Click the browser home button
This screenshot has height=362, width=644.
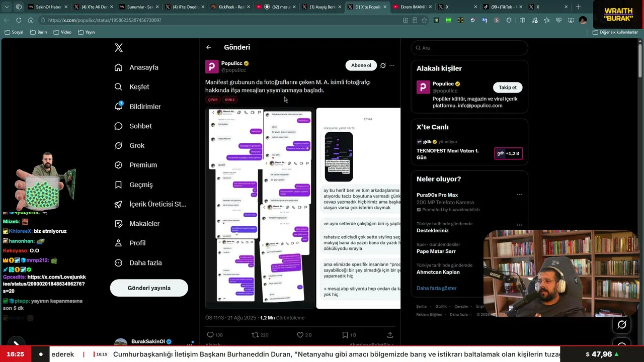tap(31, 20)
